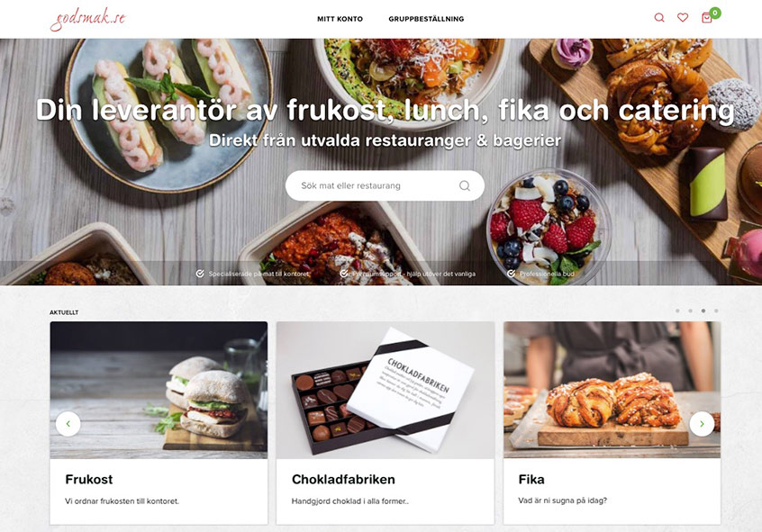Open Mitt Konto menu
Image resolution: width=762 pixels, height=532 pixels.
coord(340,19)
